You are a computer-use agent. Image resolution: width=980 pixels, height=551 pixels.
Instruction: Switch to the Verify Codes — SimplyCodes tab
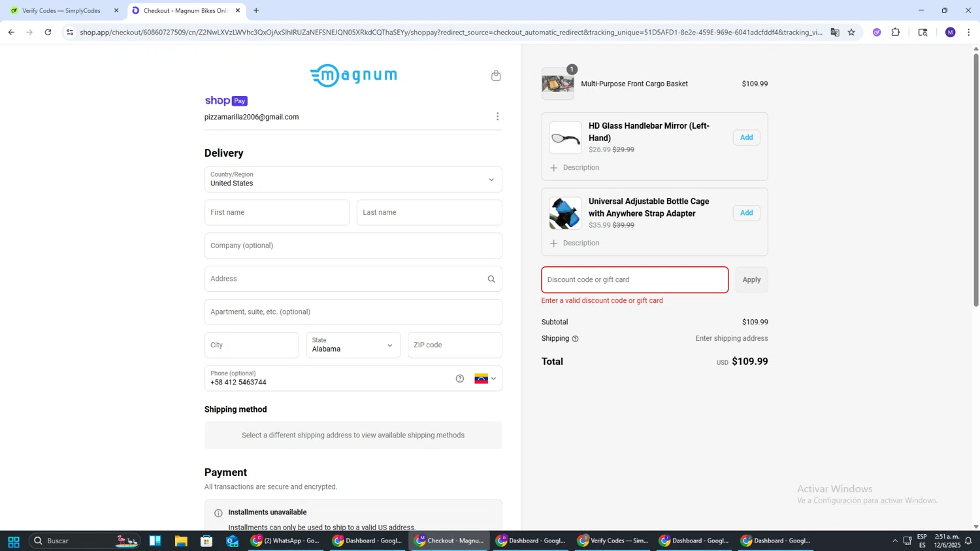(x=61, y=10)
